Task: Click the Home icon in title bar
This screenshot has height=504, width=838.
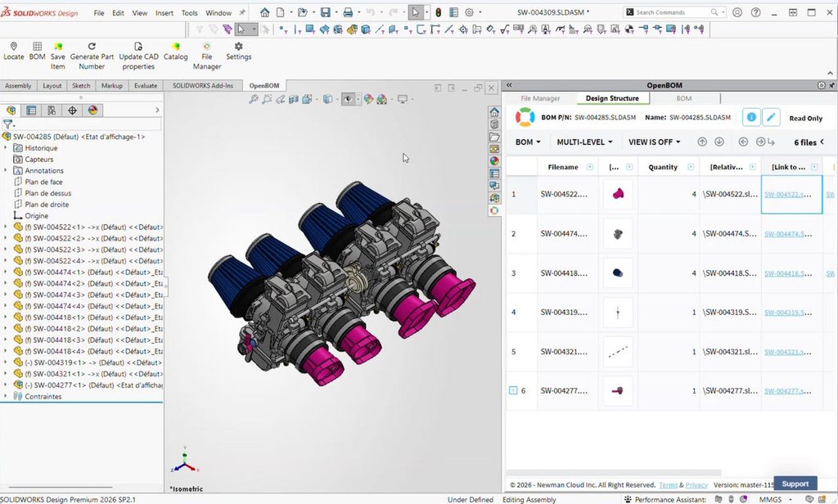Action: (265, 11)
